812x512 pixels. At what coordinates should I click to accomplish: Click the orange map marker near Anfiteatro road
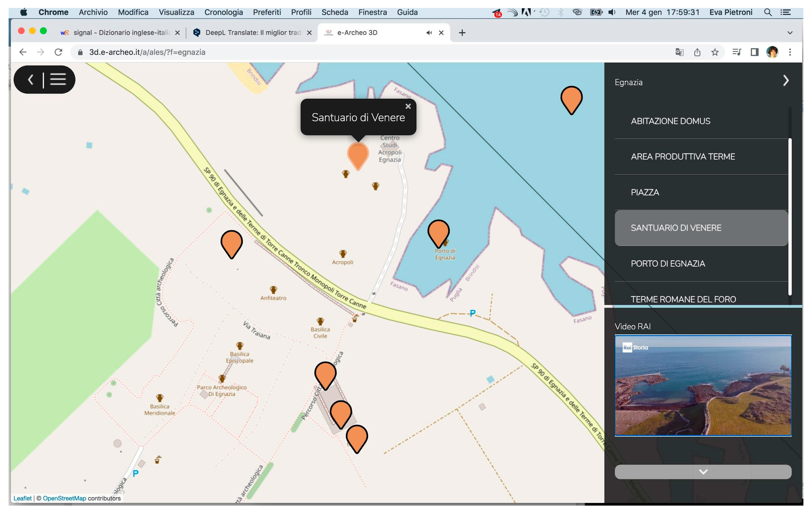click(231, 242)
